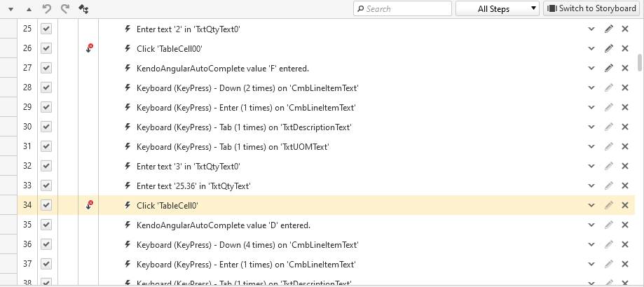Click the move step down arrow in toolbar
The image size is (644, 287).
point(11,10)
